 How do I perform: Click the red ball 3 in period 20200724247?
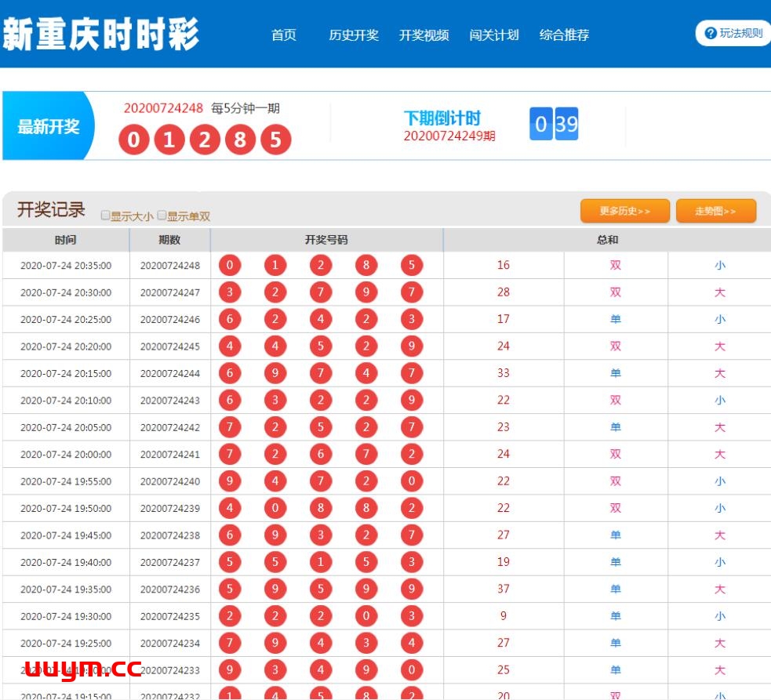click(x=230, y=292)
